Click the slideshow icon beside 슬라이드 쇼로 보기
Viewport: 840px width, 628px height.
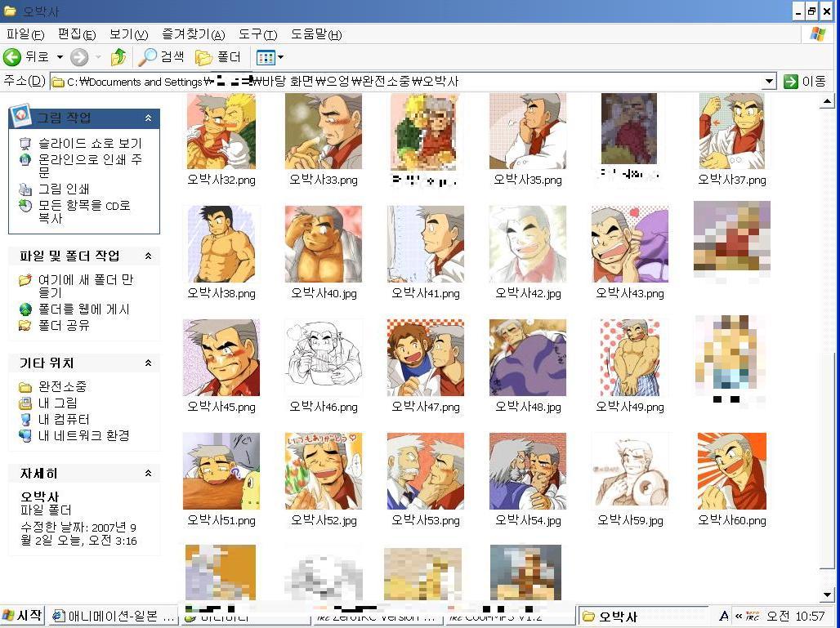[25, 144]
